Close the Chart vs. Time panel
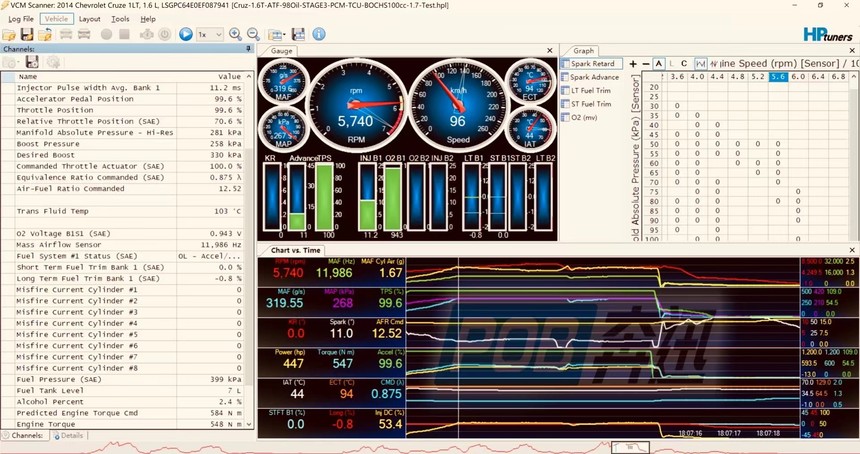Viewport: 860px width, 454px height. (x=852, y=250)
